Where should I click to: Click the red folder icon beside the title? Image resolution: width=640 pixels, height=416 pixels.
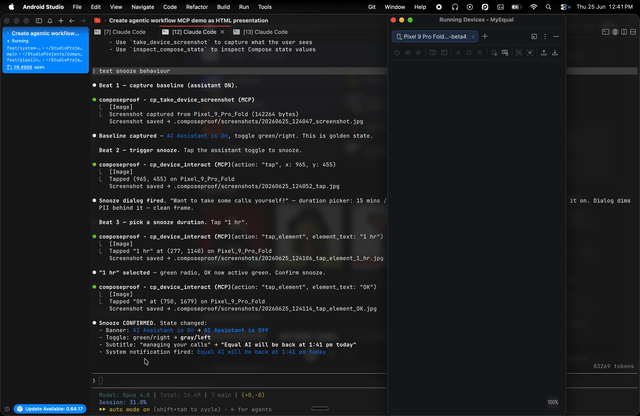coord(97,20)
